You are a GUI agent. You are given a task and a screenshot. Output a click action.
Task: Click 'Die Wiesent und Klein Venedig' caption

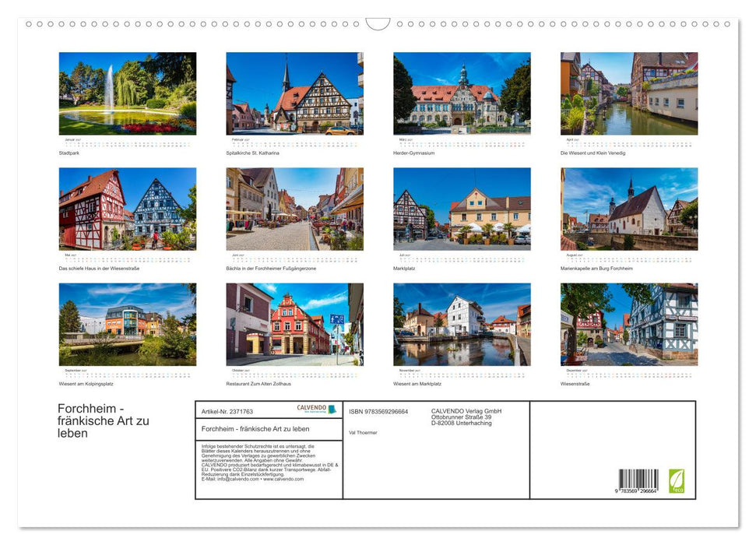593,153
